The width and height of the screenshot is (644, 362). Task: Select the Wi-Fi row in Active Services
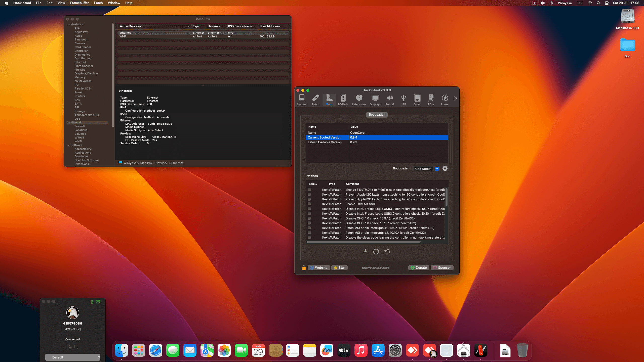[x=203, y=36]
